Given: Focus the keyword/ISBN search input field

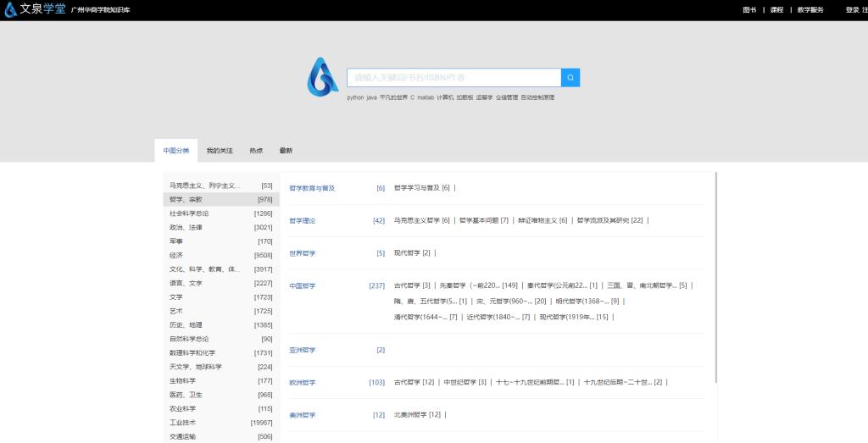Looking at the screenshot, I should 453,78.
